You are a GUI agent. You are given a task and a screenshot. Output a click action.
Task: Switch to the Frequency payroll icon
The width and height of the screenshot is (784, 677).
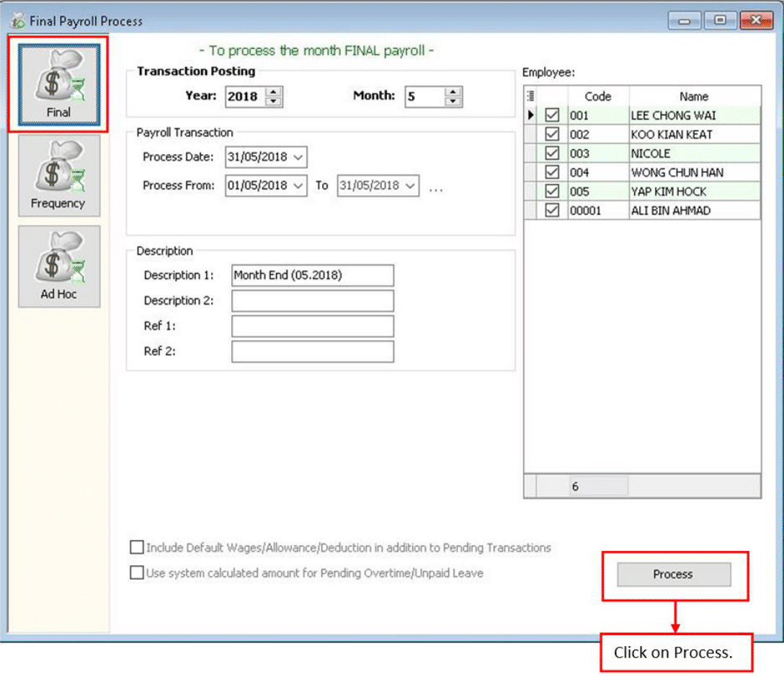pos(58,173)
